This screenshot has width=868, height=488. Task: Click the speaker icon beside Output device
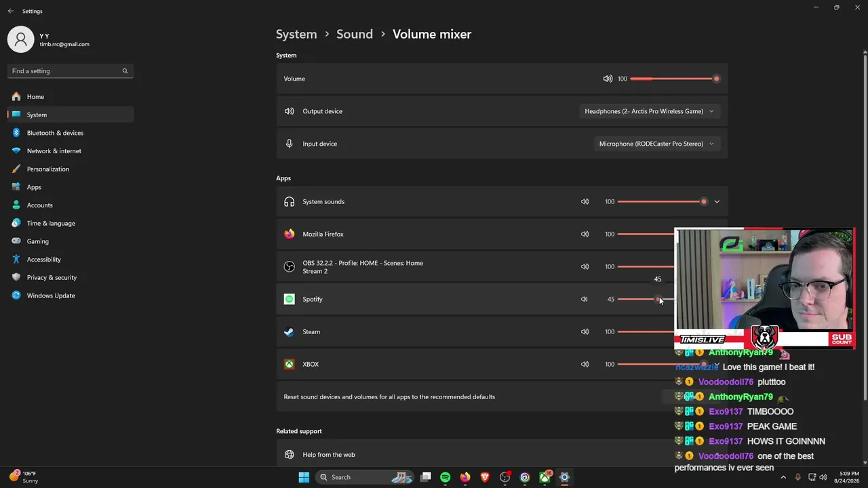point(290,111)
